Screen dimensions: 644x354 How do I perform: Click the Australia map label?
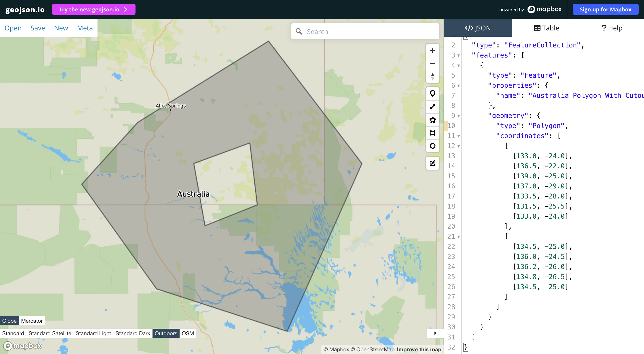193,194
